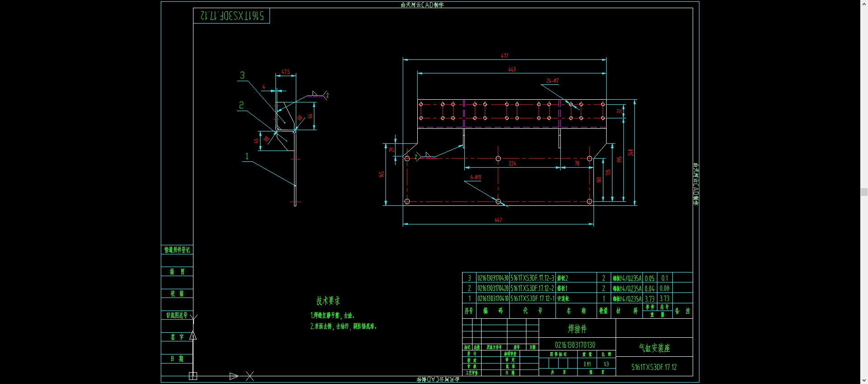Select the 224 hole spacing dimension
This screenshot has width=868, height=384.
coord(512,163)
